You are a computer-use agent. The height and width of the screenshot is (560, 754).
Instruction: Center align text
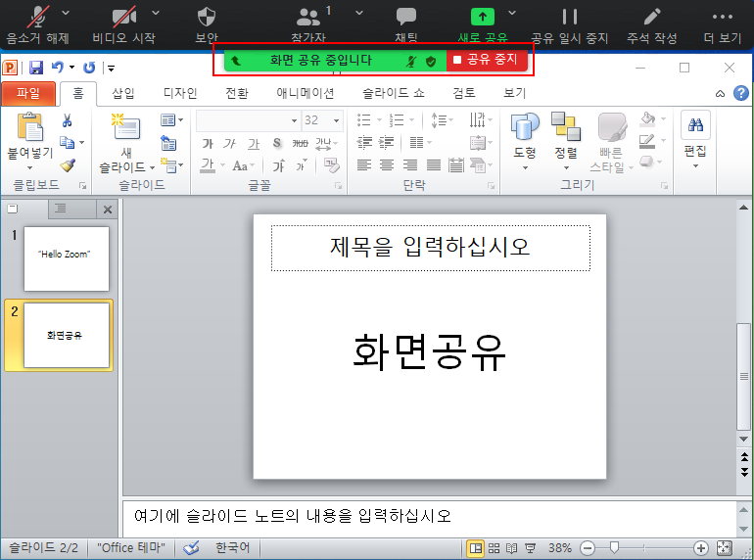tap(387, 165)
